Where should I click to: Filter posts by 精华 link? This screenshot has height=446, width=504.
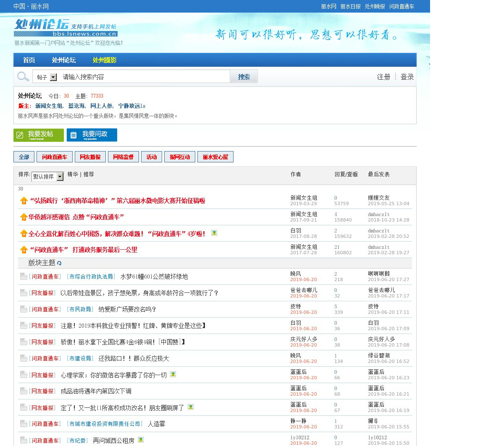click(73, 174)
